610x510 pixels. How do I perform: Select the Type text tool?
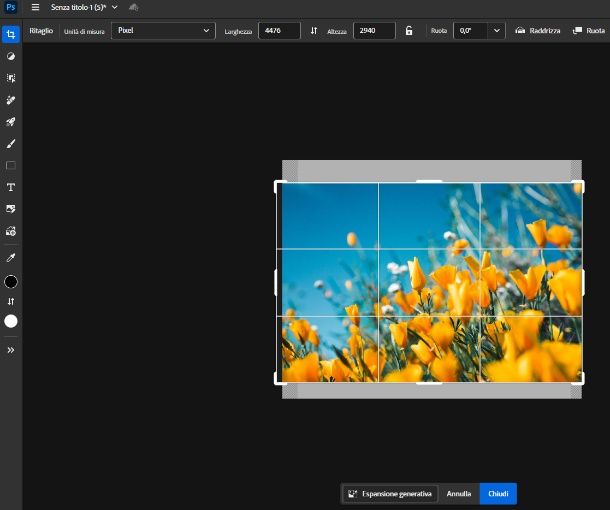[x=11, y=188]
